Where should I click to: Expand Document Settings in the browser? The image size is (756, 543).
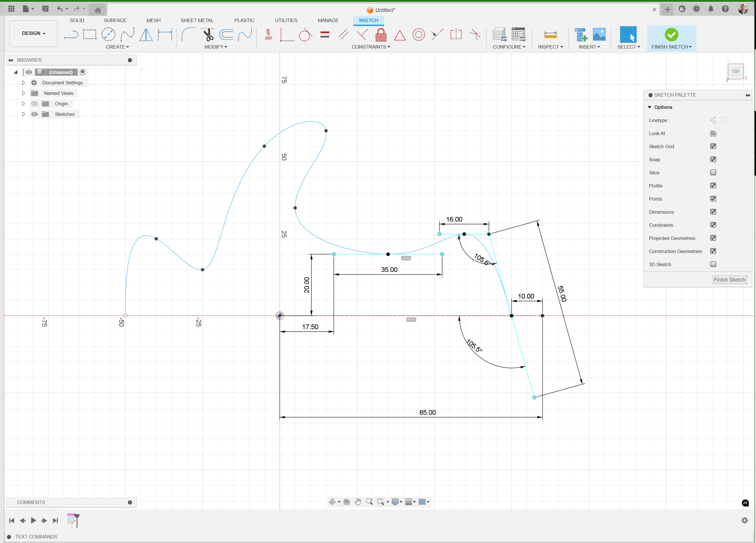(23, 83)
